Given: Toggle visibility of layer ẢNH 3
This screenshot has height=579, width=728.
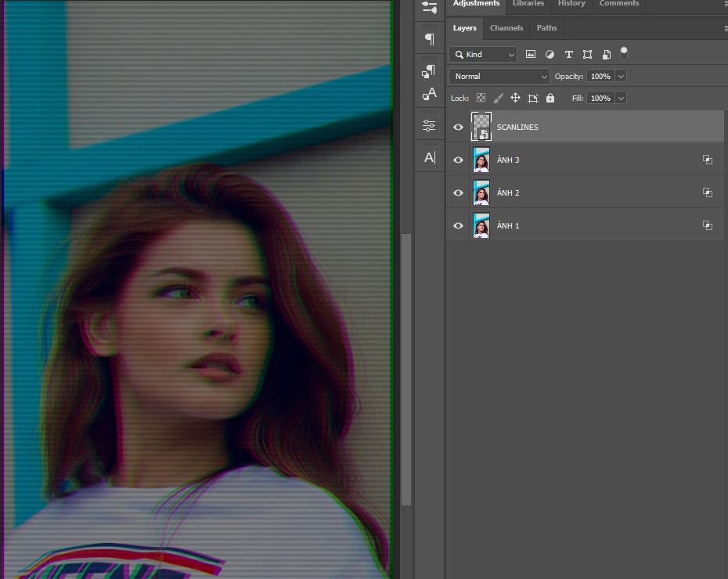Looking at the screenshot, I should click(458, 160).
